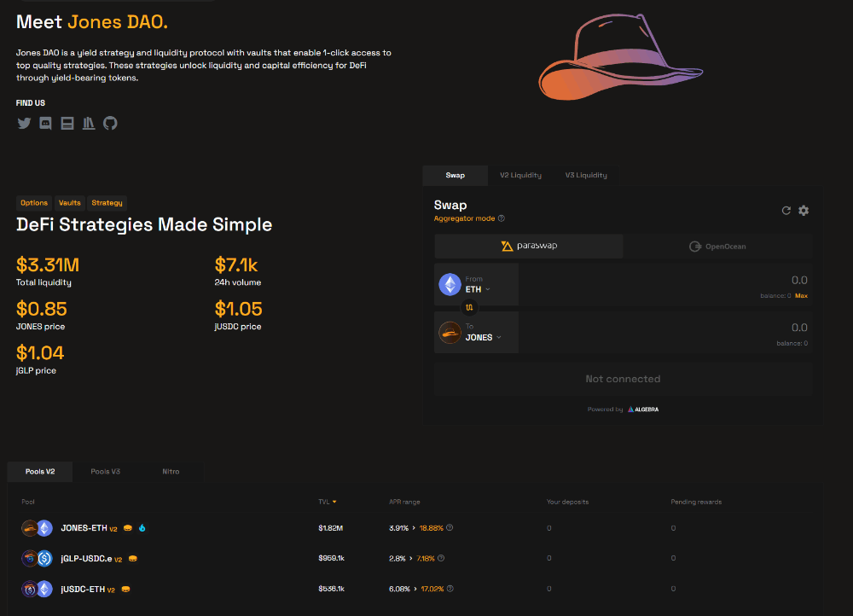This screenshot has height=616, width=853.
Task: Click the 17.02% APR value
Action: click(x=432, y=589)
